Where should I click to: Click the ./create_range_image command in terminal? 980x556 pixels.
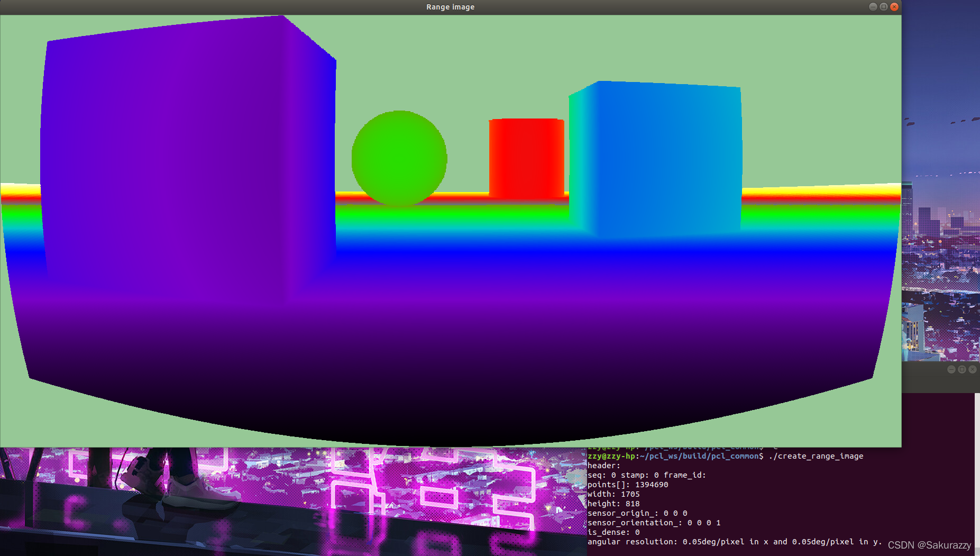click(x=816, y=456)
